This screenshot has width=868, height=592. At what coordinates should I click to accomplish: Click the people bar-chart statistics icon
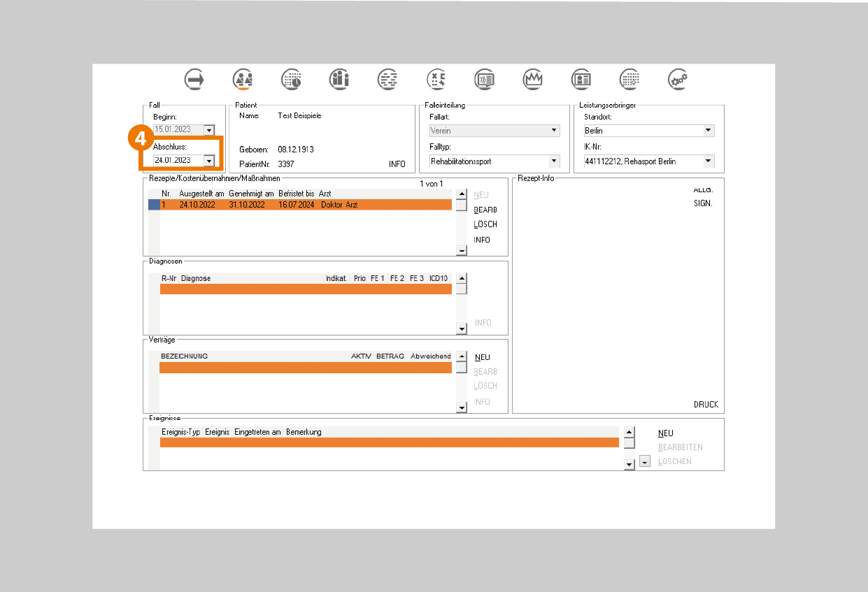(x=340, y=80)
